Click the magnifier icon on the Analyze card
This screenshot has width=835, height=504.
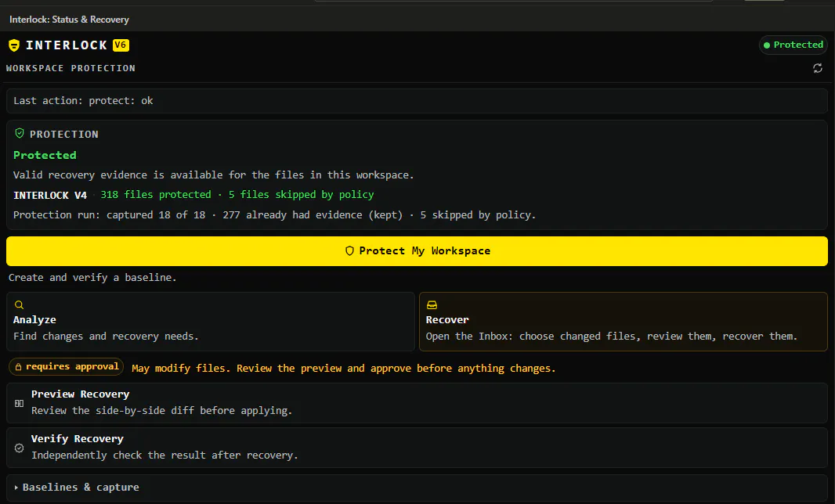(x=19, y=305)
